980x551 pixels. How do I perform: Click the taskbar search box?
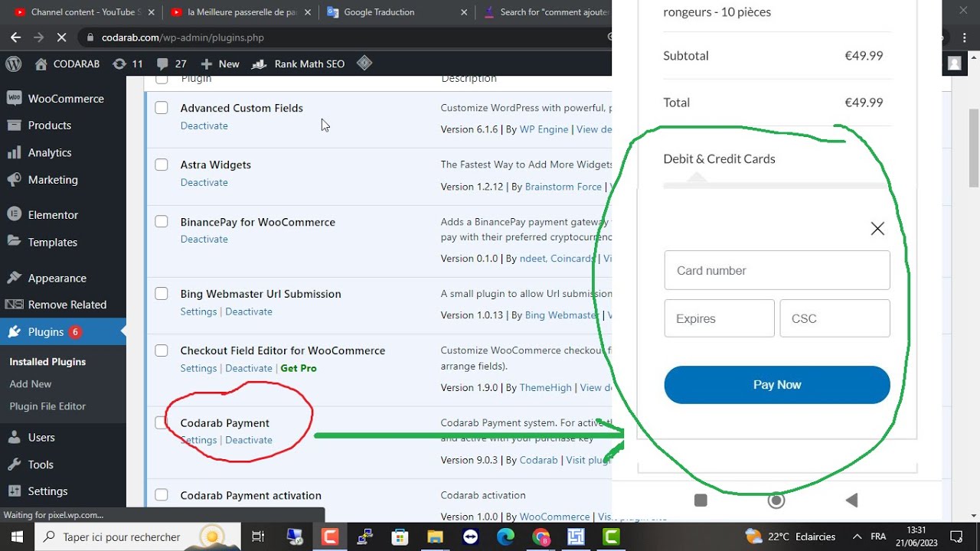[136, 536]
